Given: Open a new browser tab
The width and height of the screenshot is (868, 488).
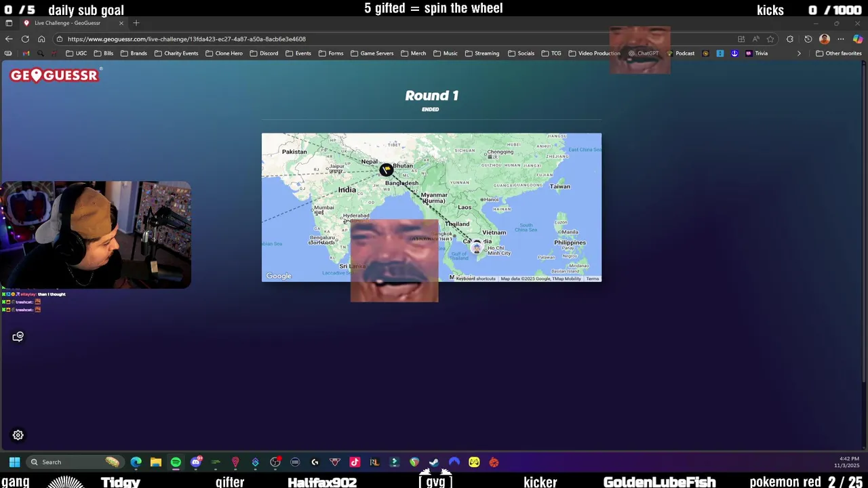Looking at the screenshot, I should [x=136, y=23].
